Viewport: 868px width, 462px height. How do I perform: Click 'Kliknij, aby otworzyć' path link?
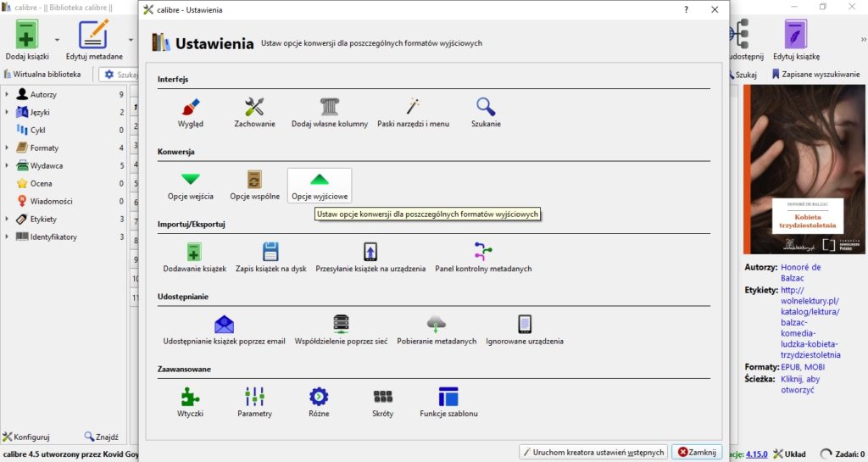click(x=800, y=385)
